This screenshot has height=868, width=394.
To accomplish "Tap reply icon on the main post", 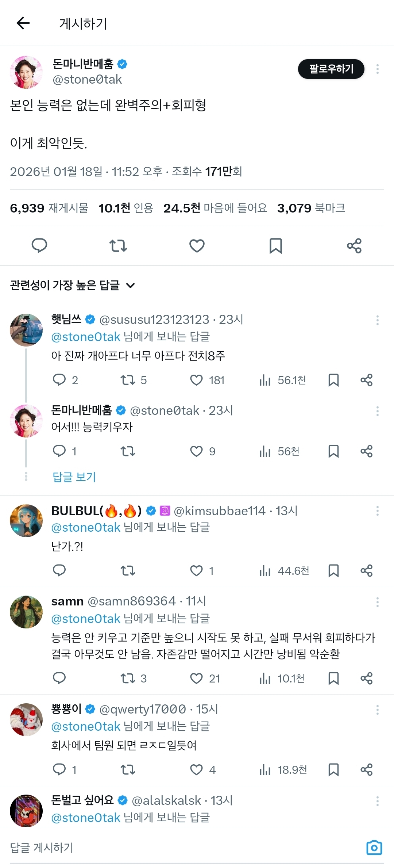I will pyautogui.click(x=39, y=245).
